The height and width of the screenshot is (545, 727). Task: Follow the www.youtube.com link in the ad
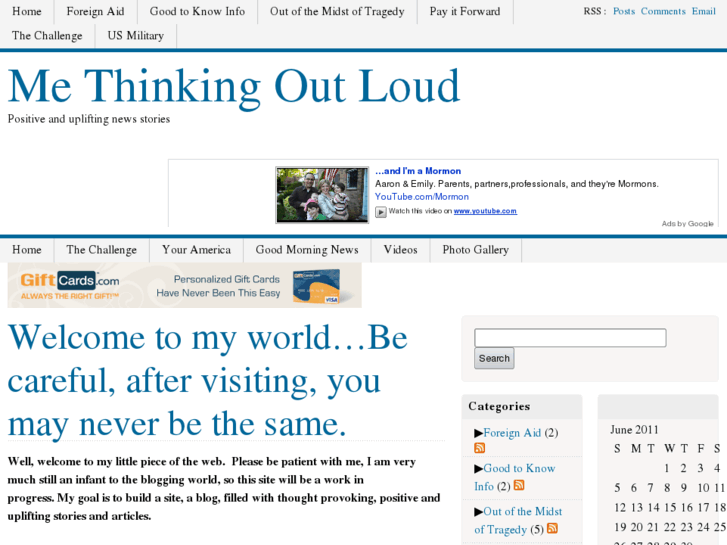pyautogui.click(x=485, y=211)
